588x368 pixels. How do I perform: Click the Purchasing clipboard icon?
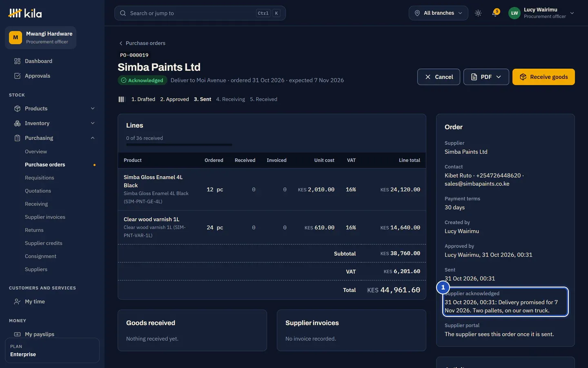click(x=17, y=138)
